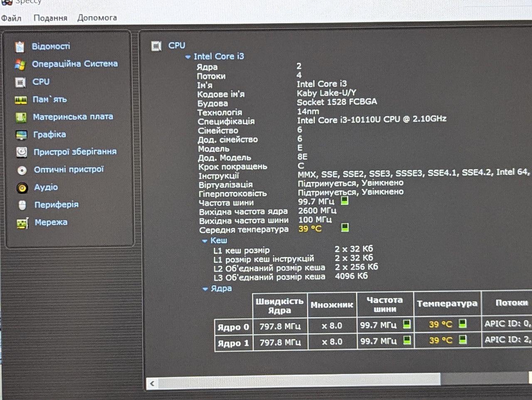Click the Температура column header
Image resolution: width=532 pixels, height=400 pixels.
(x=447, y=304)
